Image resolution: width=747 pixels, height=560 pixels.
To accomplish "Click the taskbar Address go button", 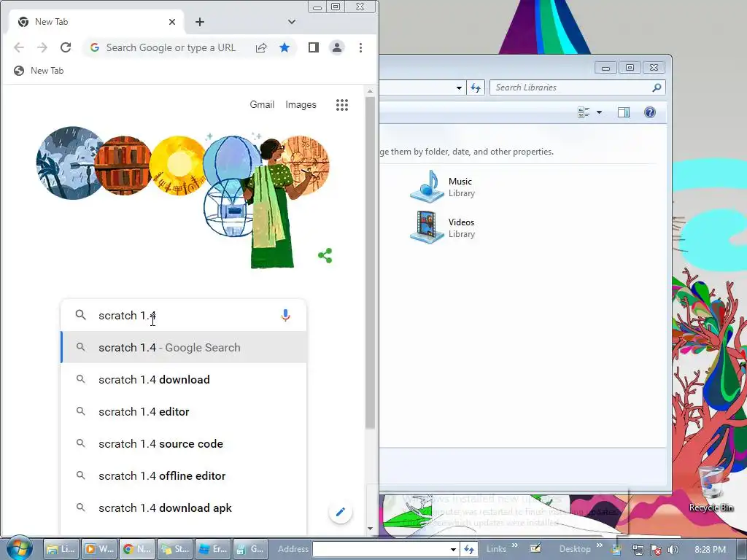I will [469, 549].
